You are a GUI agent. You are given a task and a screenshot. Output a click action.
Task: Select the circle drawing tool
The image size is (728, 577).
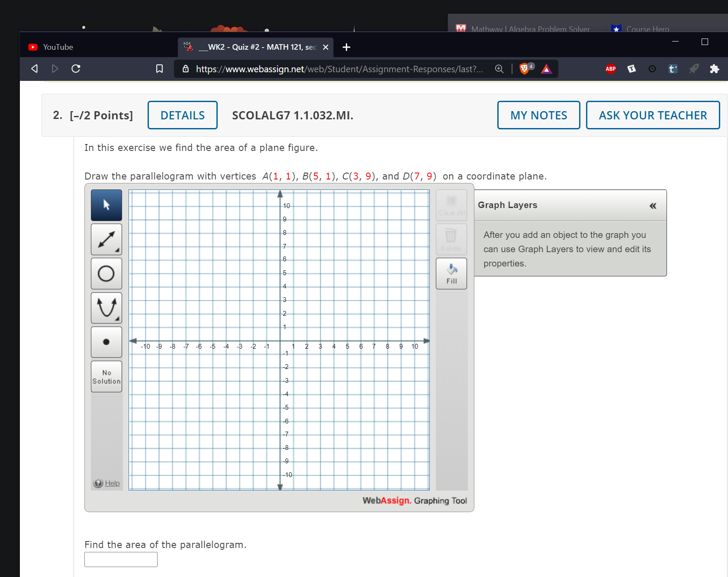(x=106, y=273)
